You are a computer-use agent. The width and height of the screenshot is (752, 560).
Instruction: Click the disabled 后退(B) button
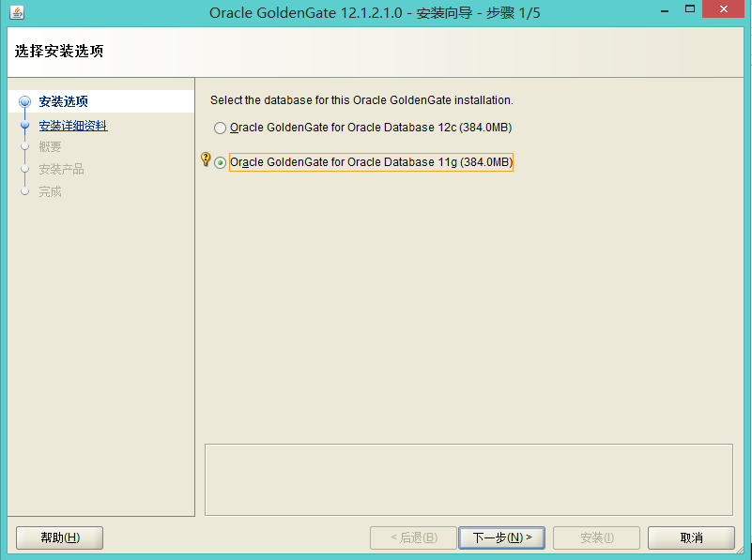coord(413,537)
